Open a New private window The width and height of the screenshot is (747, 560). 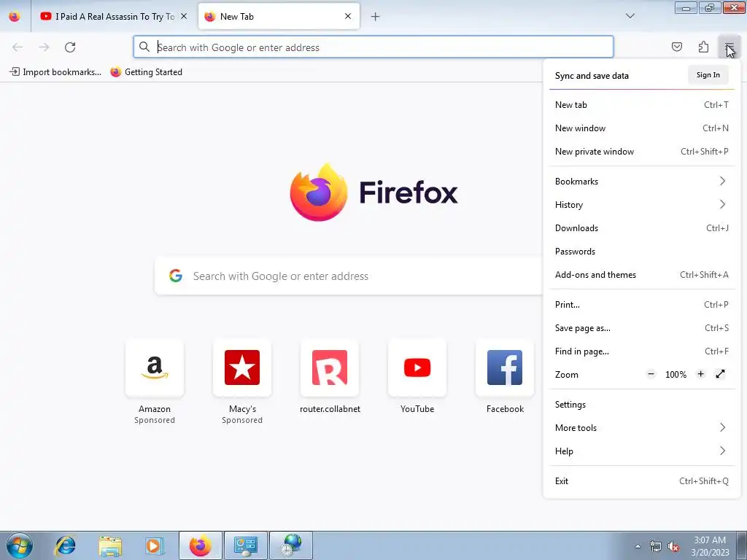click(642, 152)
